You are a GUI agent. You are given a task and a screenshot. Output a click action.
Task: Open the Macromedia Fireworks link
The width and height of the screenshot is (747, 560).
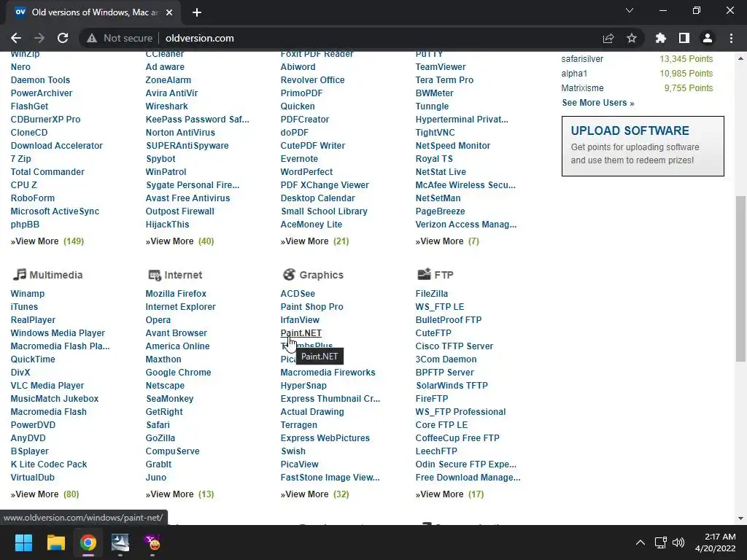click(x=328, y=373)
